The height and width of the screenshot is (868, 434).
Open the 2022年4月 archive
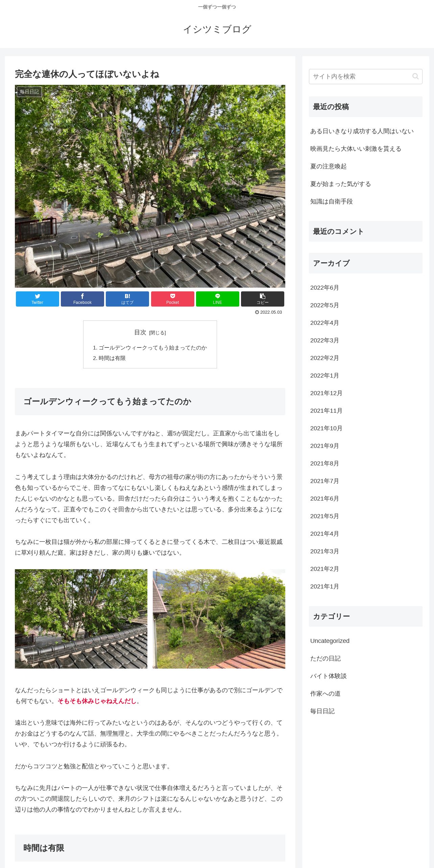tap(324, 323)
